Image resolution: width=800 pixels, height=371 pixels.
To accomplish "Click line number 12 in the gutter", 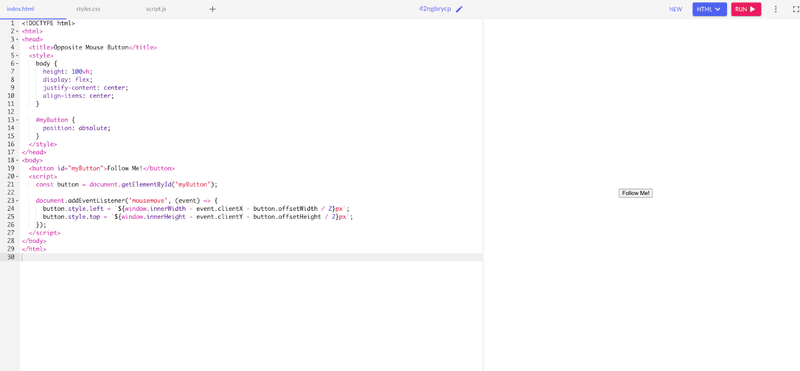I will pos(11,112).
